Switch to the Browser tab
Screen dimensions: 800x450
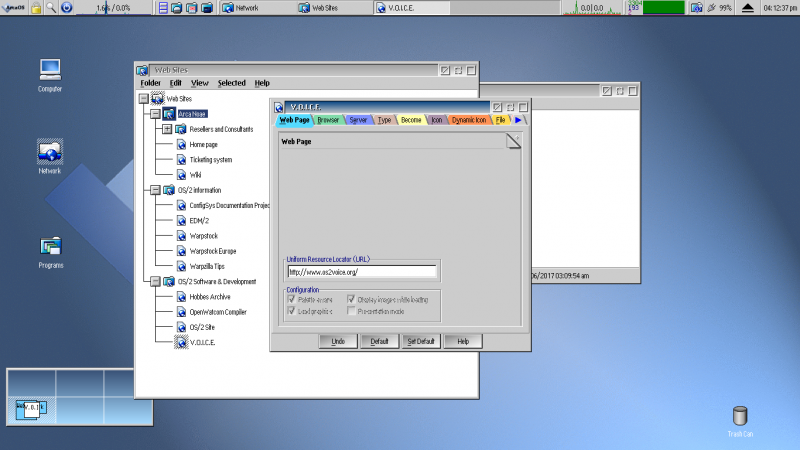[x=328, y=120]
